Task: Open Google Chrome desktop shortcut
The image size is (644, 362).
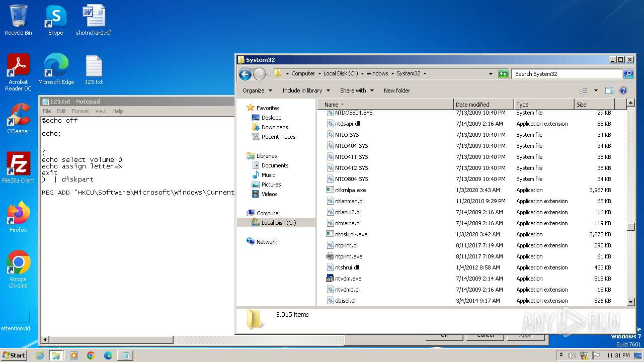Action: [x=18, y=269]
